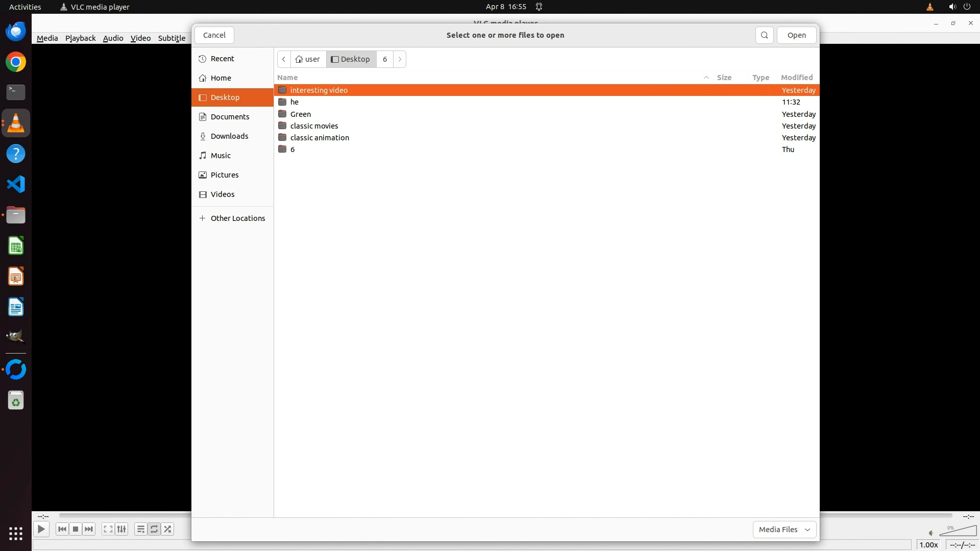Open extended settings equalizer icon
Image resolution: width=980 pixels, height=551 pixels.
coord(121,529)
